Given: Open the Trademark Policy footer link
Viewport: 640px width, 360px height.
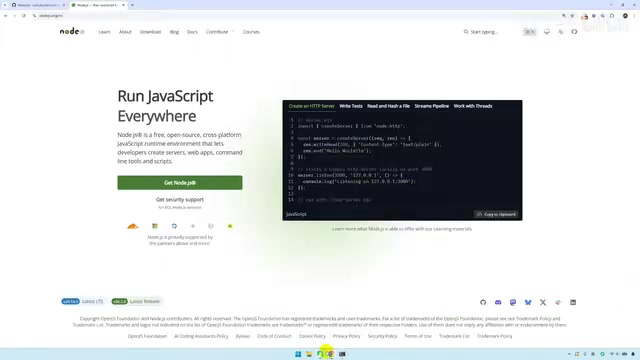Looking at the screenshot, I should [x=494, y=336].
